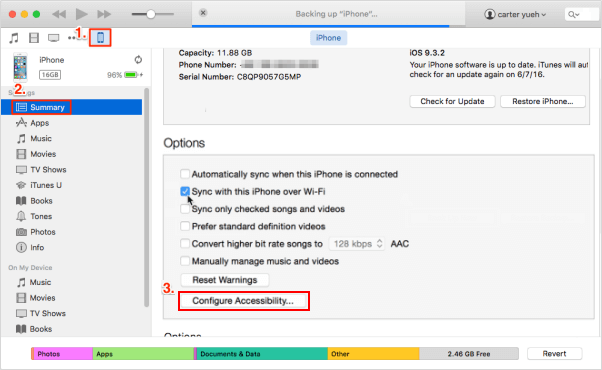Open Movies under Settings sidebar
602x370 pixels.
click(x=36, y=154)
